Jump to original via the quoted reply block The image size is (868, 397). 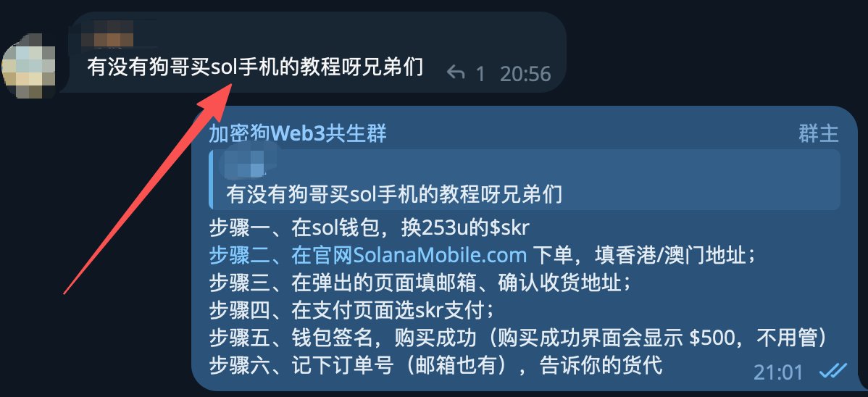[525, 180]
